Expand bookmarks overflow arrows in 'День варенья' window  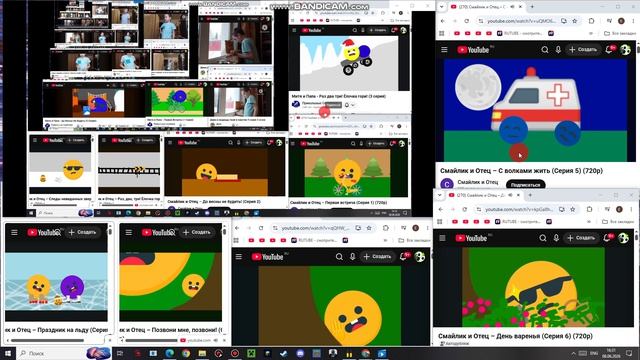coord(589,222)
